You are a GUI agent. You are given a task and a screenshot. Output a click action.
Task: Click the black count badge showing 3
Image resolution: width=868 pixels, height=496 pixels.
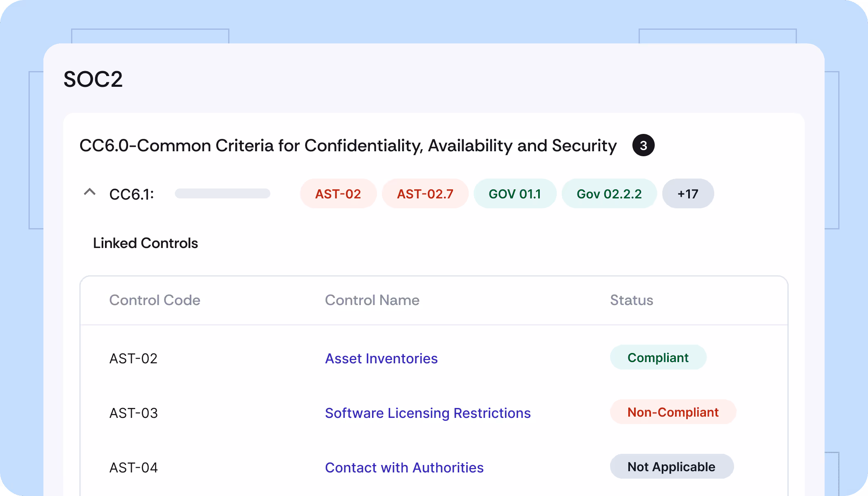643,145
